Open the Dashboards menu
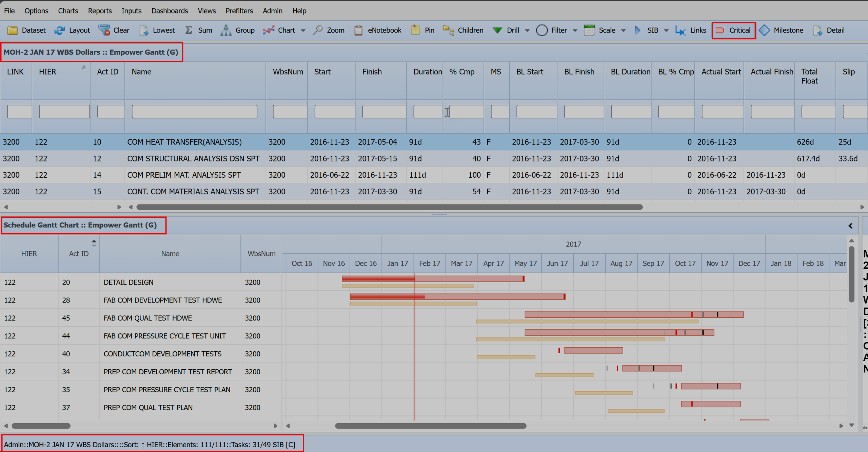 [x=170, y=11]
